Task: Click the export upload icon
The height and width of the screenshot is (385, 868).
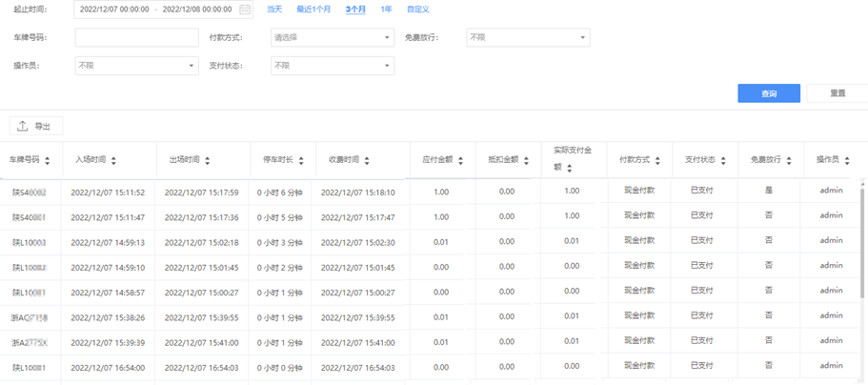Action: click(x=23, y=127)
